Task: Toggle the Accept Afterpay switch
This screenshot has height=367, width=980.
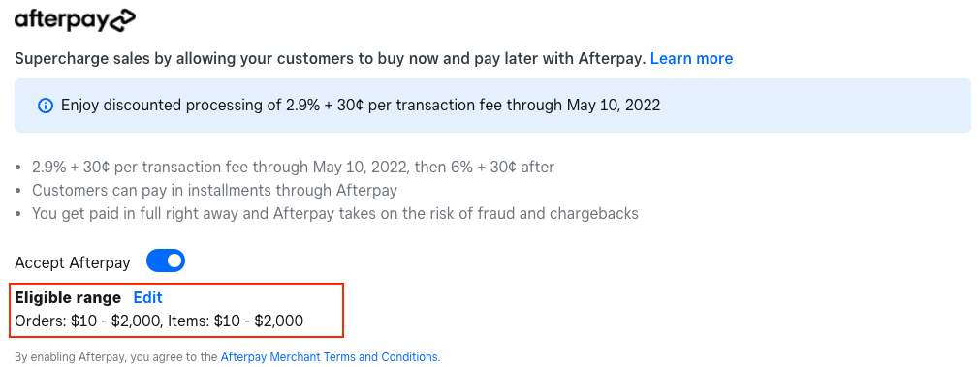Action: tap(166, 260)
